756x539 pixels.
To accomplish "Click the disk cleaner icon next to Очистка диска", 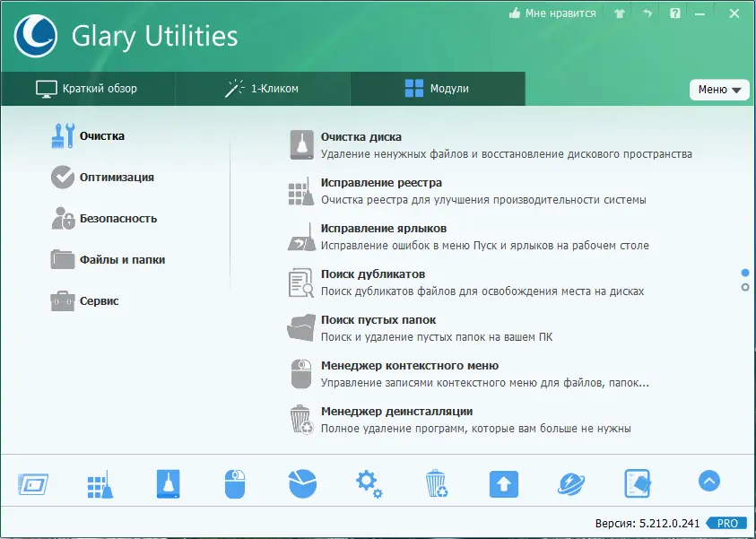I will (x=302, y=144).
